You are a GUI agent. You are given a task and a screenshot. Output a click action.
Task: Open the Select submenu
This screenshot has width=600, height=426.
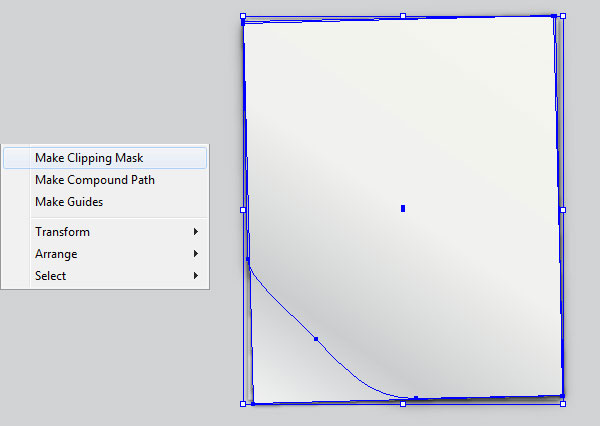[x=105, y=276]
